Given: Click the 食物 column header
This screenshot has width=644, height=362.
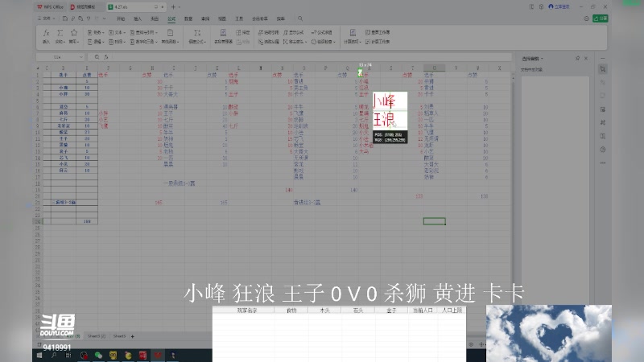Looking at the screenshot, I should [x=291, y=311].
